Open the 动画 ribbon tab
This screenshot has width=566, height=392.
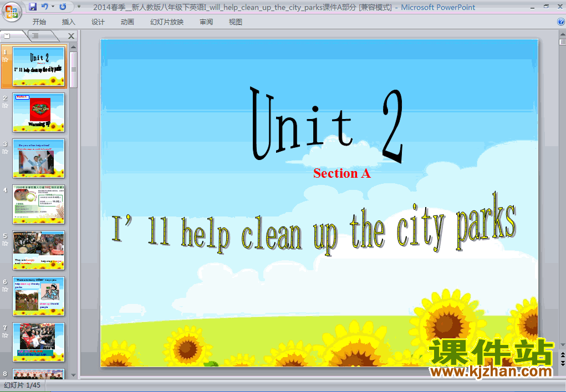(x=128, y=22)
